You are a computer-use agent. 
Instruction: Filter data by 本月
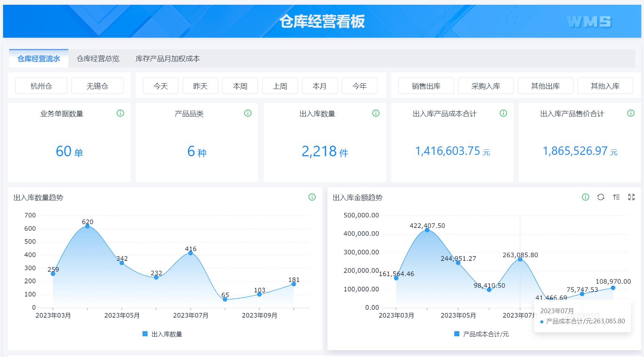pos(320,86)
